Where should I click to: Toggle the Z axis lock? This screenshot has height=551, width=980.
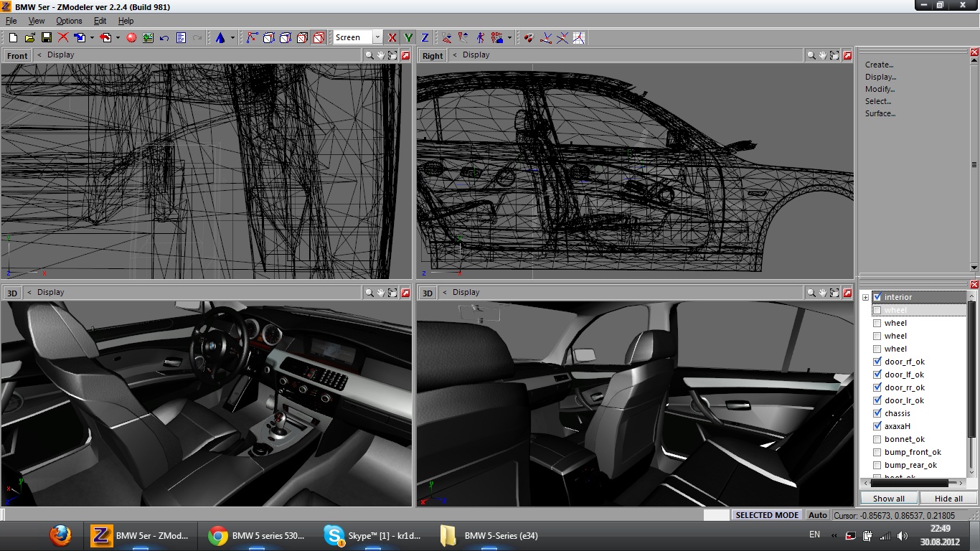coord(425,37)
